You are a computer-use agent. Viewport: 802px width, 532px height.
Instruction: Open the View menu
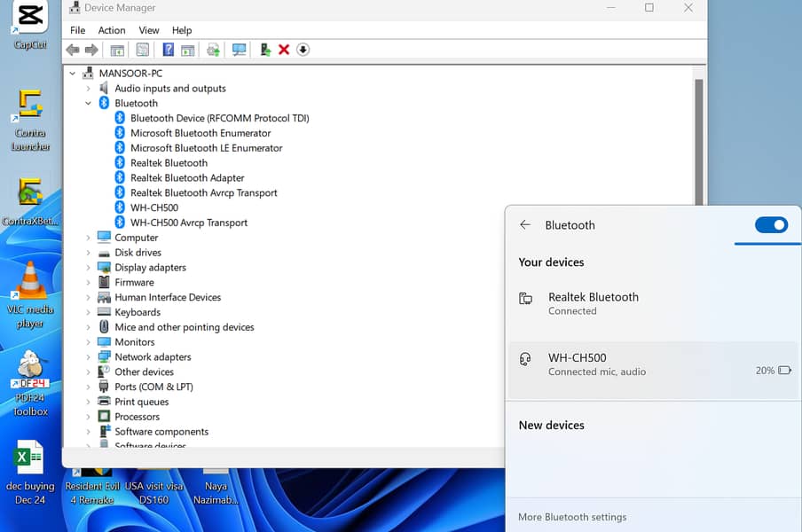[x=149, y=30]
